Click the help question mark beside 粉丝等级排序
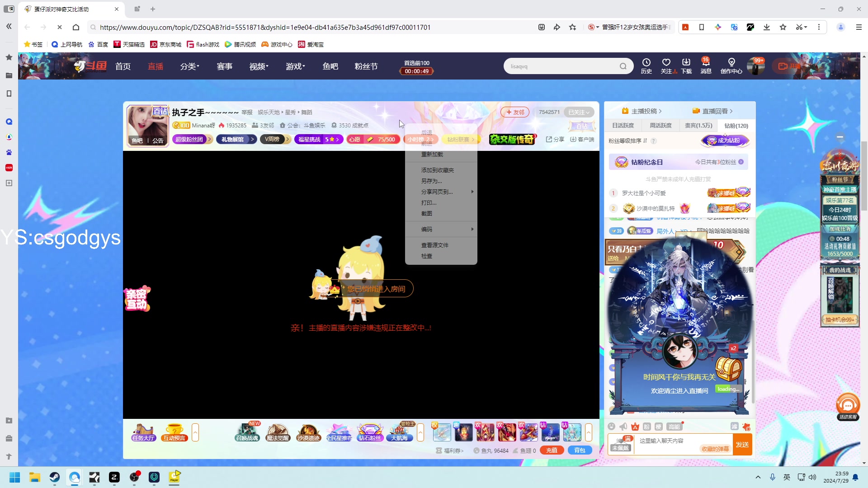This screenshot has height=488, width=868. 654,141
